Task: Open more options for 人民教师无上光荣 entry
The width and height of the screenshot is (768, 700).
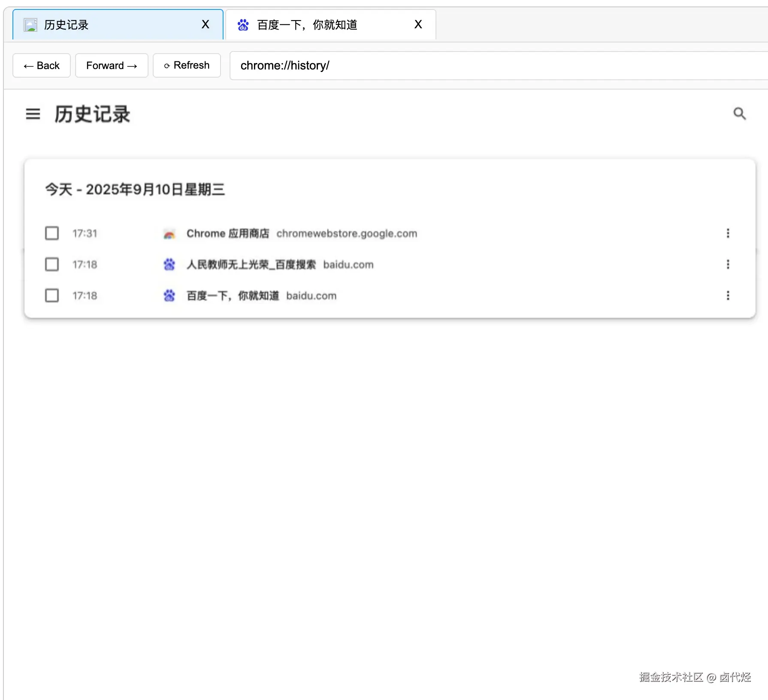Action: coord(728,264)
